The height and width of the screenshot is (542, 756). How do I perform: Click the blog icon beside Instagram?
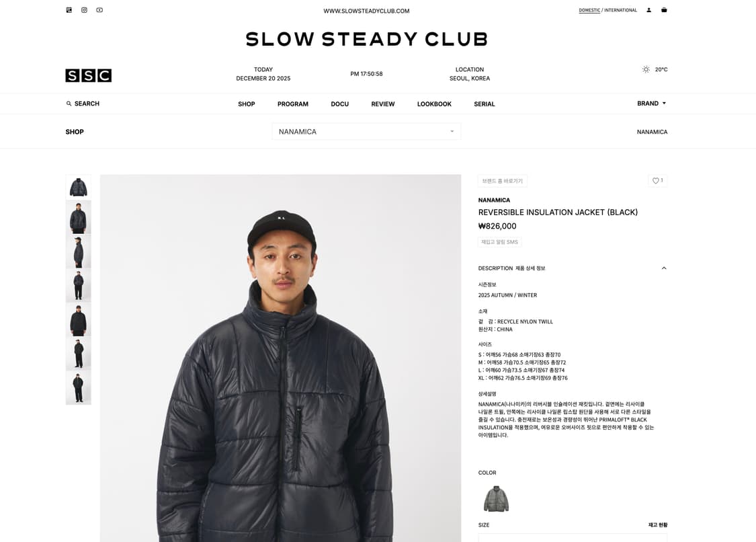69,10
